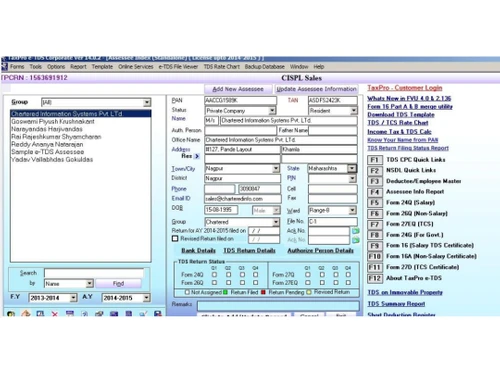The height and width of the screenshot is (375, 500).
Task: Click the blue arrow icon next to Res
Action: [x=197, y=156]
